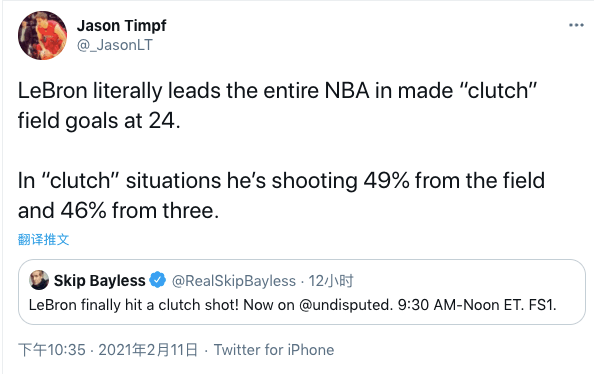This screenshot has width=594, height=374.
Task: Open Skip Bayless's small profile picture
Action: click(x=39, y=280)
